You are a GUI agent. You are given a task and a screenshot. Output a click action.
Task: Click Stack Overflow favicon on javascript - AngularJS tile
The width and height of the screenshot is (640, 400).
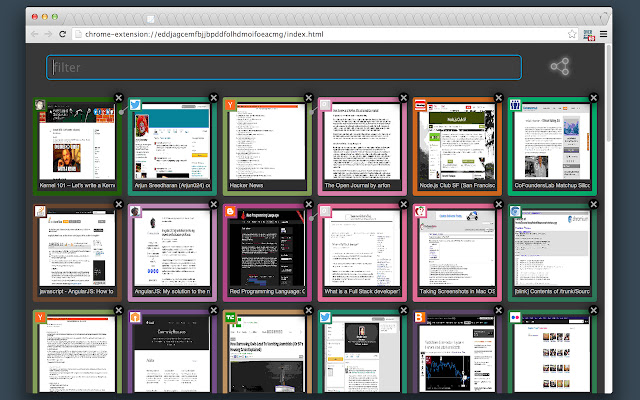click(40, 211)
